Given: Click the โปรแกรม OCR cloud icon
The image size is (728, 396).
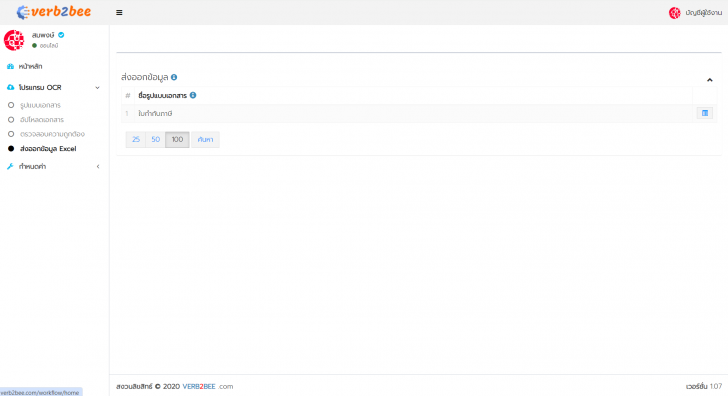Looking at the screenshot, I should coord(10,87).
